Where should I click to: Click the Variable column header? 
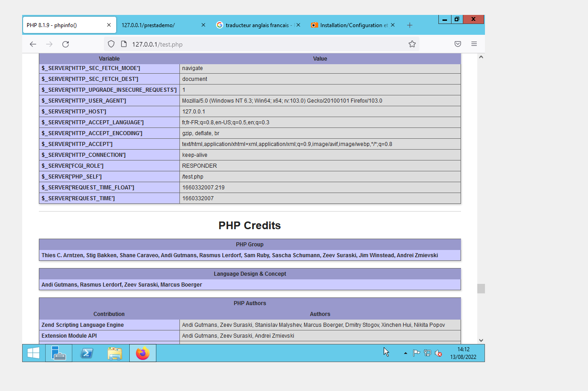109,59
